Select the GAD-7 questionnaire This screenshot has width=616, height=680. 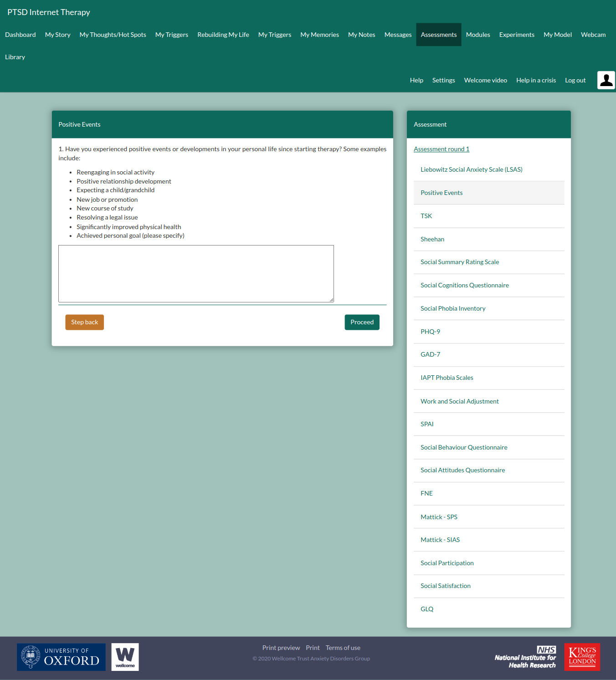[x=430, y=354]
